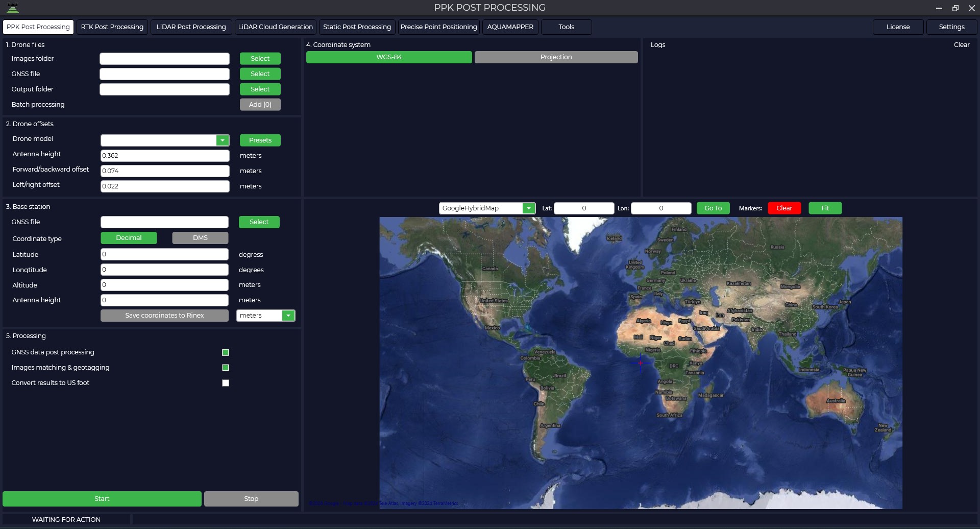Toggle Images matching & geotagging checkbox
This screenshot has height=529, width=980.
point(226,368)
